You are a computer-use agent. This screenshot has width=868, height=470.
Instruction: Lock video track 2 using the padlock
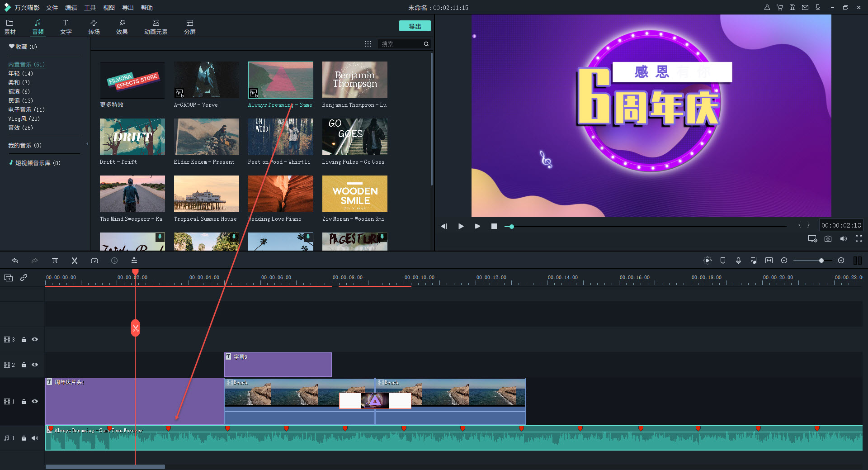(24, 365)
